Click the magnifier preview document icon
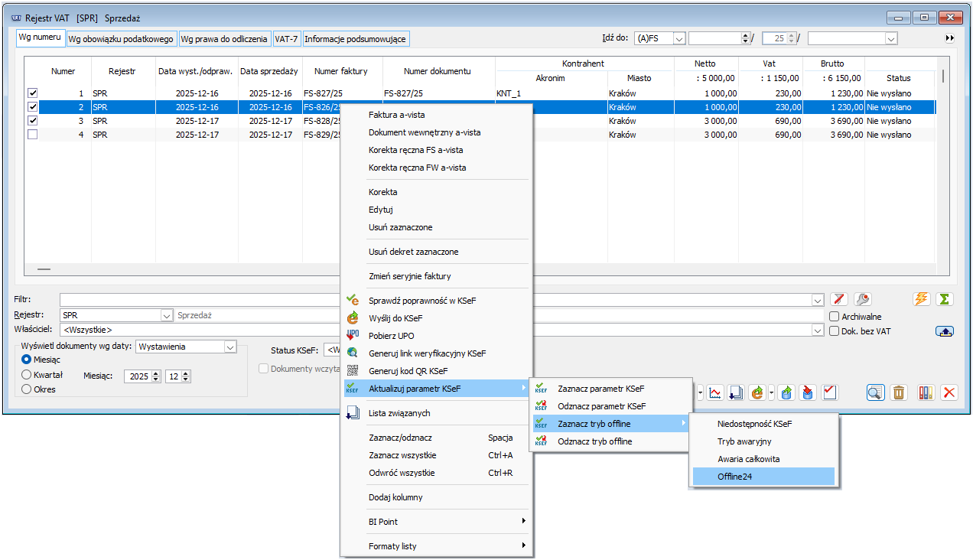The image size is (973, 560). 876,392
